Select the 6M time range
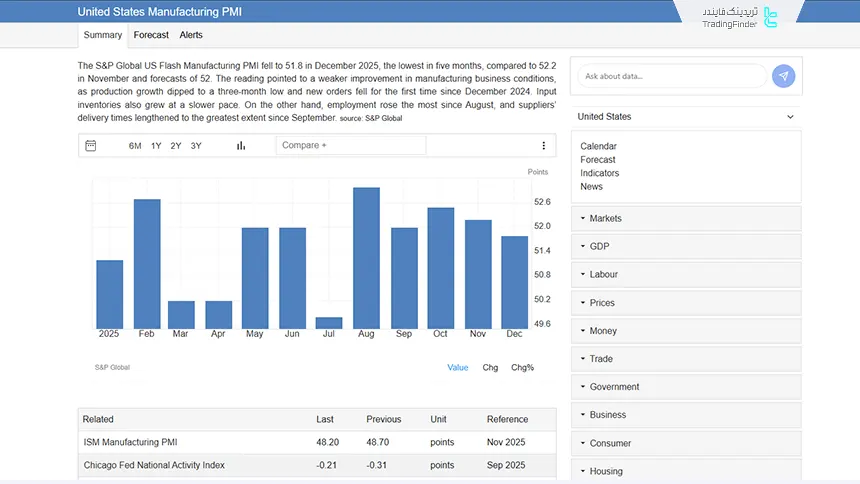 point(135,146)
